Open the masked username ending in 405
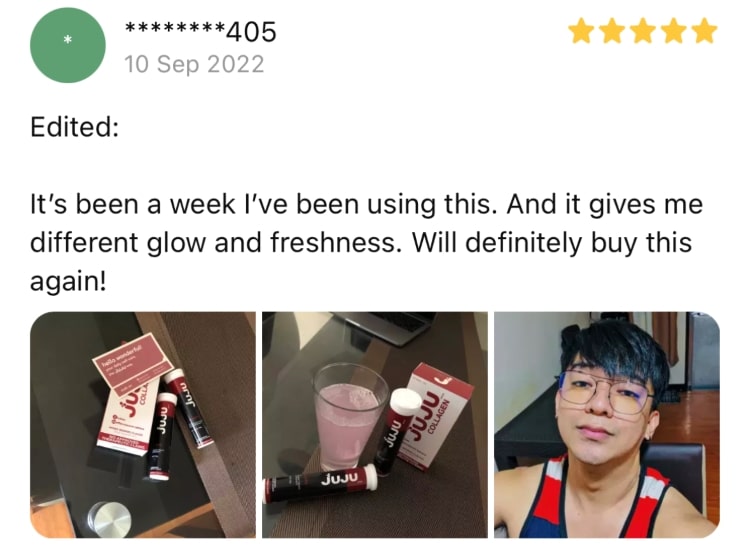 (200, 32)
